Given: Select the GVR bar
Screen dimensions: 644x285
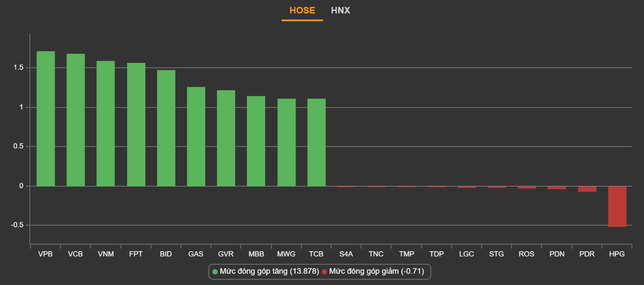Looking at the screenshot, I should click(x=226, y=138).
